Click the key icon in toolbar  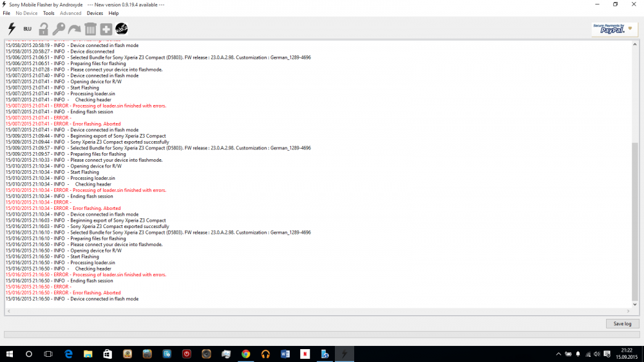[x=59, y=29]
